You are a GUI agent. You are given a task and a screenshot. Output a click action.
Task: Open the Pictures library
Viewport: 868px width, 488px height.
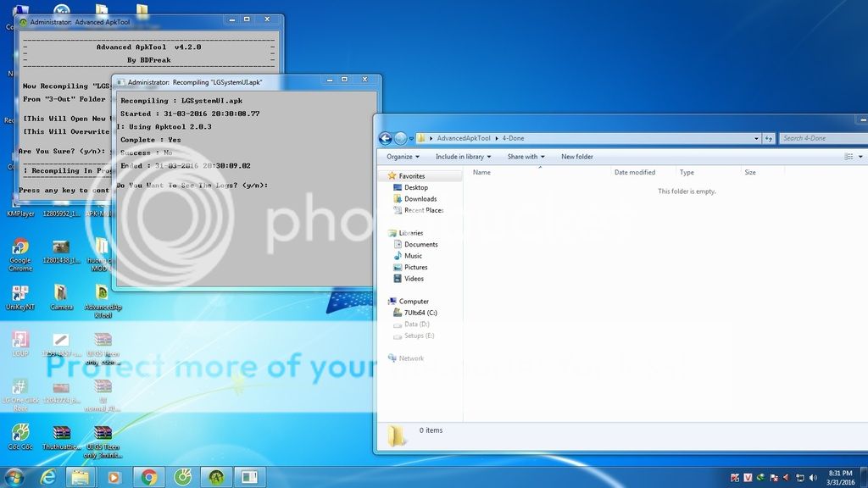click(x=410, y=267)
